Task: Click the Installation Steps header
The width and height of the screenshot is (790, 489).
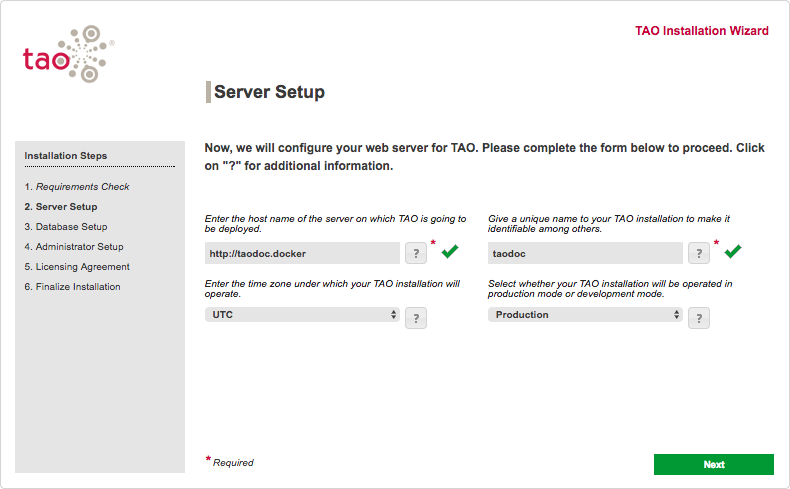Action: coord(66,156)
